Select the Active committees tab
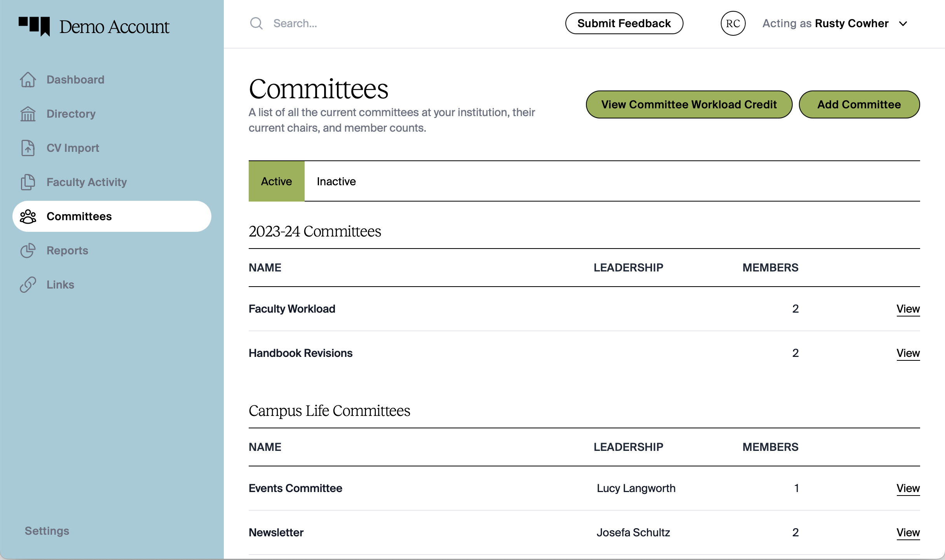Image resolution: width=945 pixels, height=560 pixels. point(276,181)
